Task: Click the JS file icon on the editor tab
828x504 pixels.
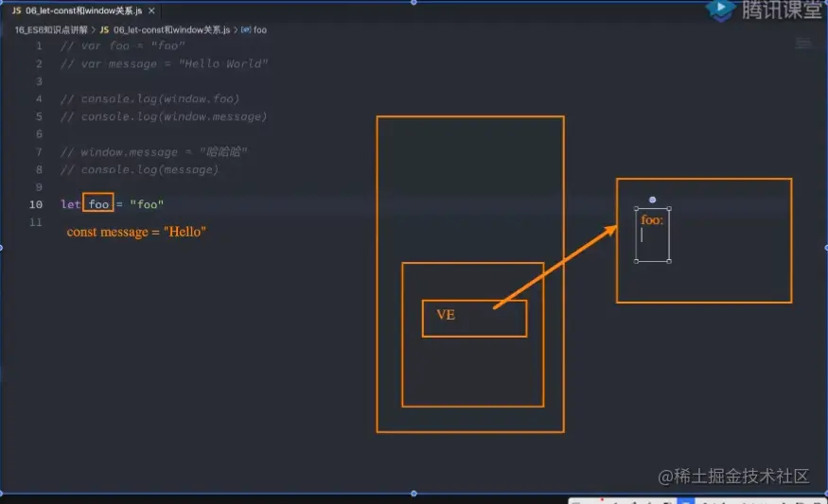Action: click(16, 10)
